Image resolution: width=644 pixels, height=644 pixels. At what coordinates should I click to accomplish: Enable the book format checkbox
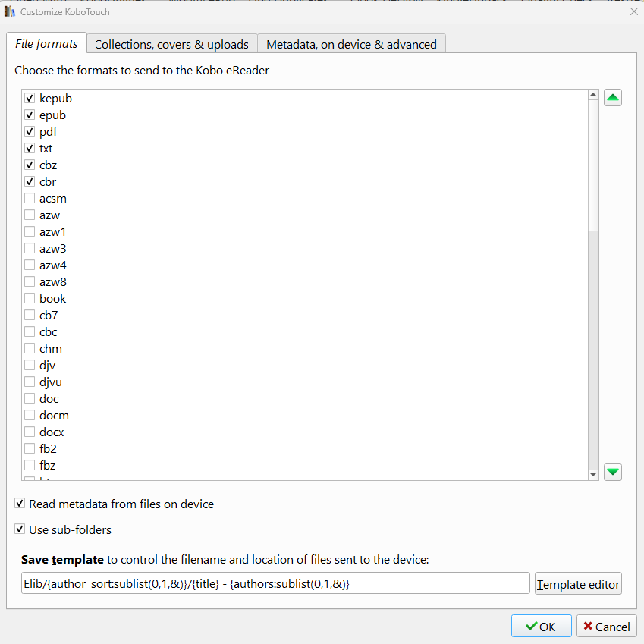(x=30, y=298)
